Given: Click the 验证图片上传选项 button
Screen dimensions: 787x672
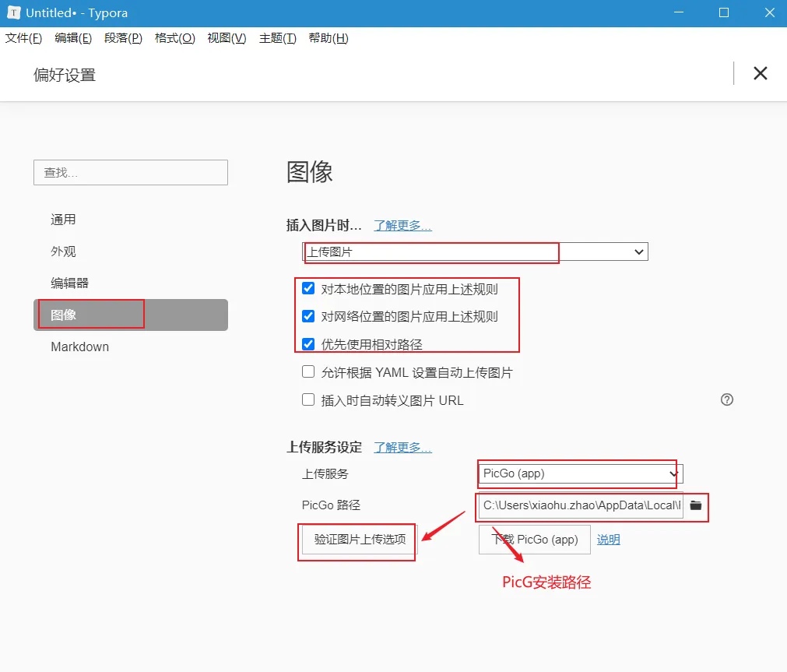Looking at the screenshot, I should click(360, 539).
